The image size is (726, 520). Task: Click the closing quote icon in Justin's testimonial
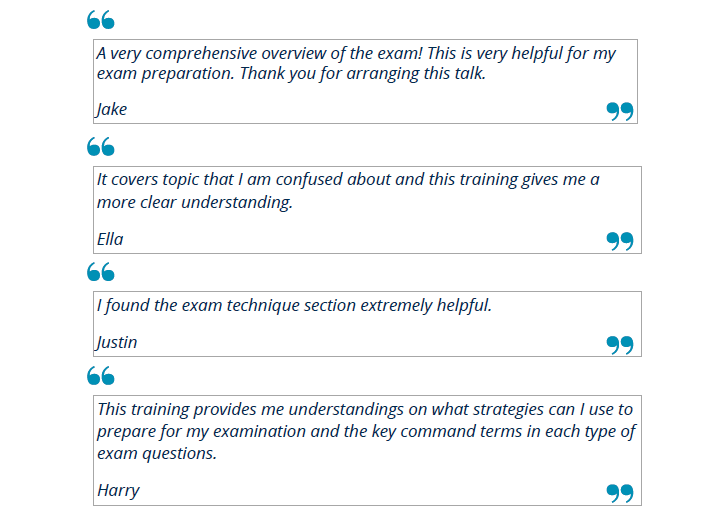coord(620,345)
